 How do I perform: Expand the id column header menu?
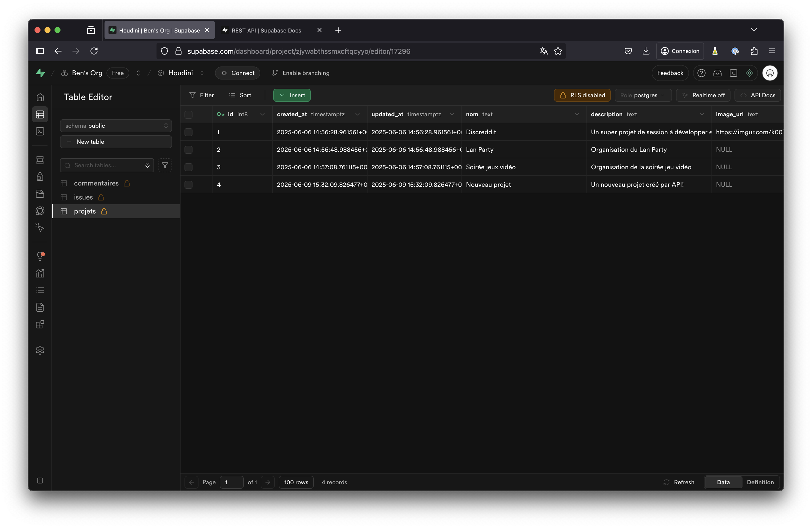coord(262,114)
